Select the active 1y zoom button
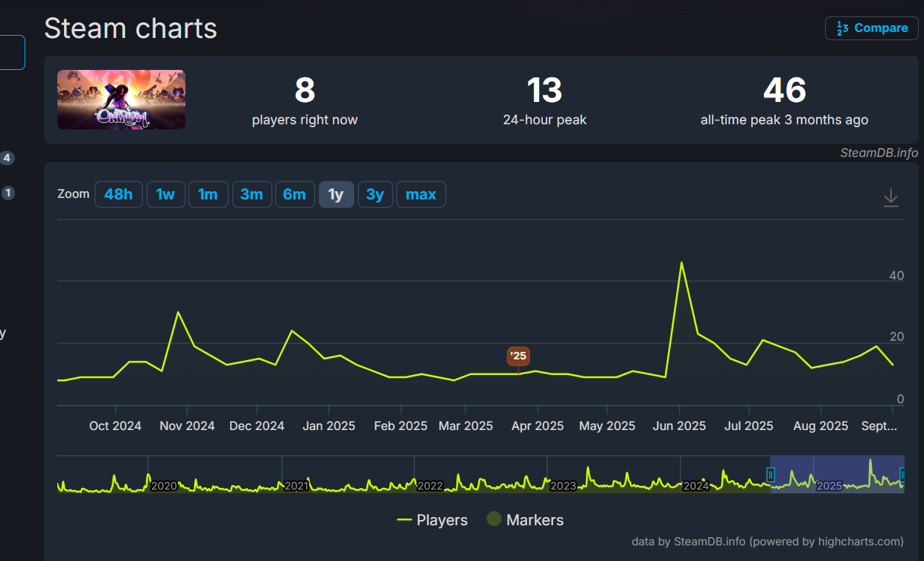The image size is (924, 561). tap(336, 194)
